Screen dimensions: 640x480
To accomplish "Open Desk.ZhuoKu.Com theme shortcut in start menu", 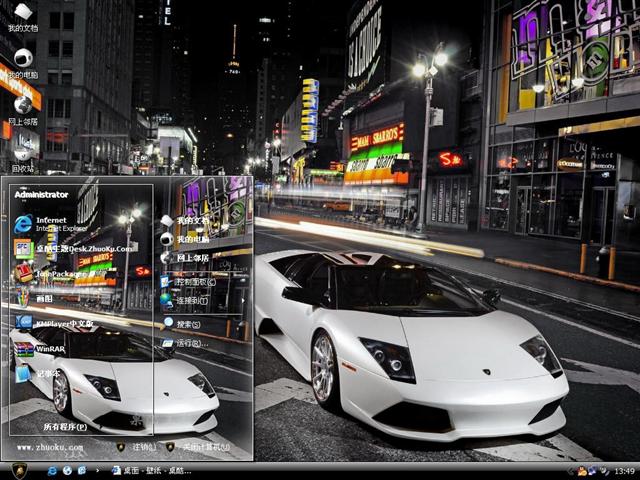I will coord(73,249).
